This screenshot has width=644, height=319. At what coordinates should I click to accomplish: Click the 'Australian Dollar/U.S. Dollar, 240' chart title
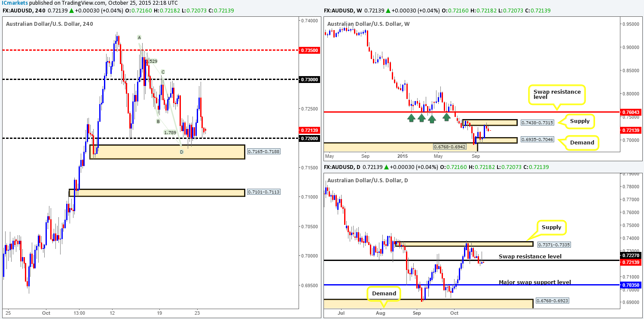point(49,24)
